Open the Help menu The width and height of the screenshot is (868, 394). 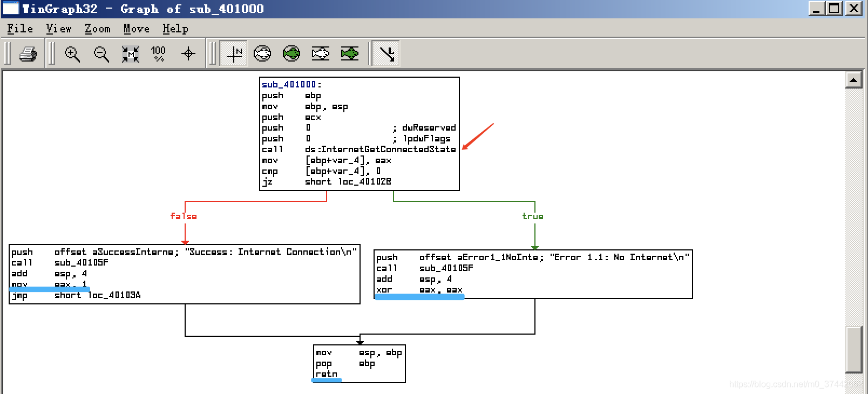pyautogui.click(x=175, y=29)
